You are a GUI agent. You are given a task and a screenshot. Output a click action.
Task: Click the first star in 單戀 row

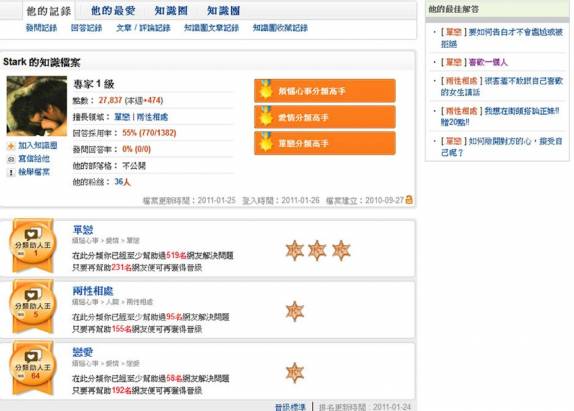[x=295, y=251]
